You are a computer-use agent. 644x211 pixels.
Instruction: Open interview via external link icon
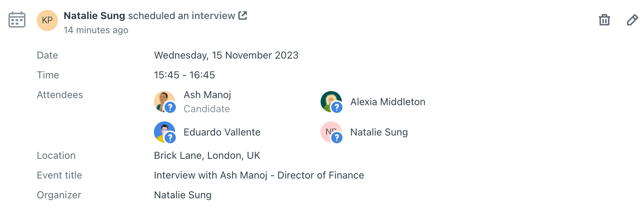click(x=243, y=16)
